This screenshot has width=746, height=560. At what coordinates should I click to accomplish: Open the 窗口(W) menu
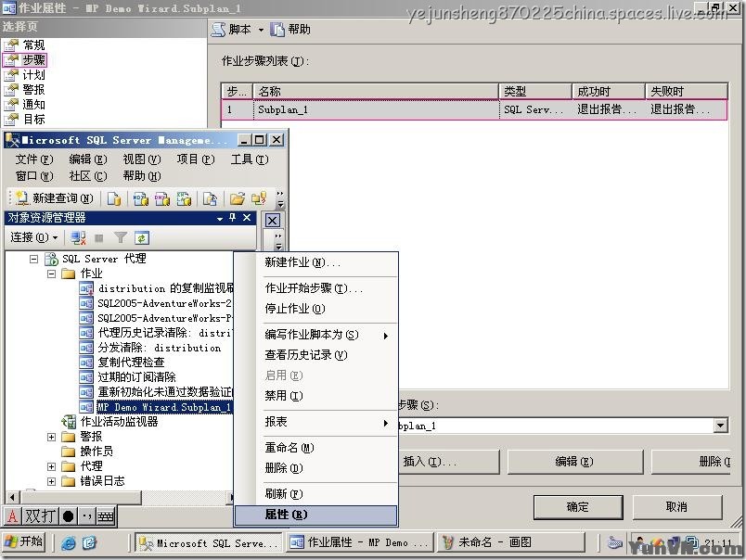tap(34, 176)
